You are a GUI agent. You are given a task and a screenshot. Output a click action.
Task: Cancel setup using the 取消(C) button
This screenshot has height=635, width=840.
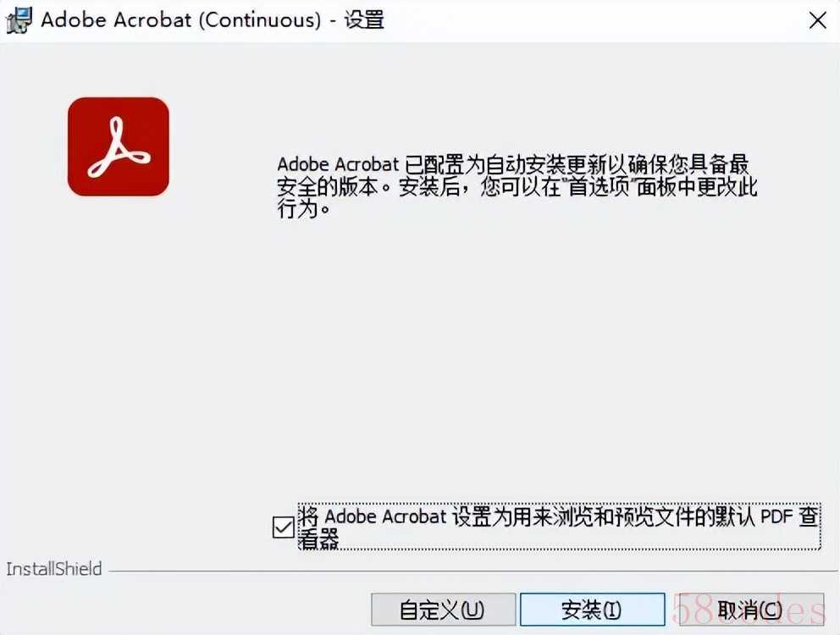[751, 610]
